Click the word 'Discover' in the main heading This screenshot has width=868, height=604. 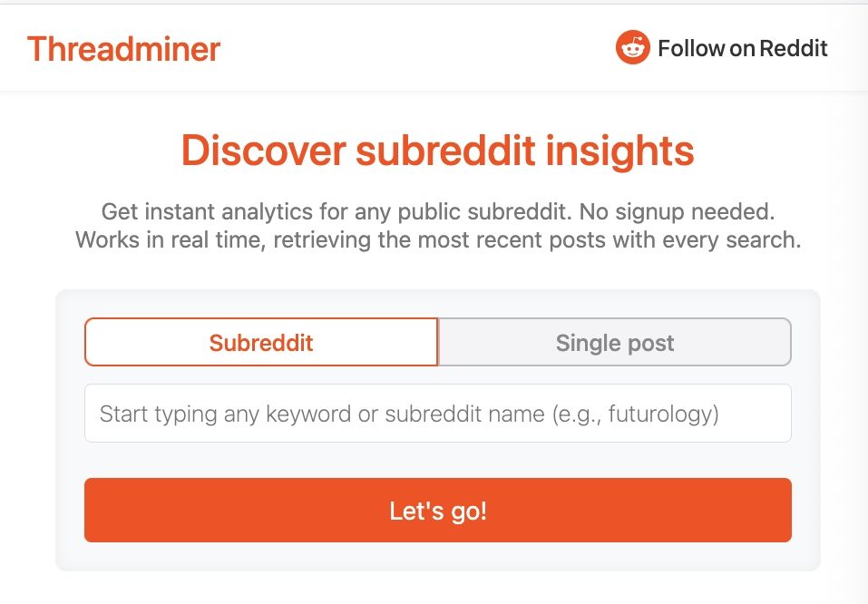click(263, 151)
